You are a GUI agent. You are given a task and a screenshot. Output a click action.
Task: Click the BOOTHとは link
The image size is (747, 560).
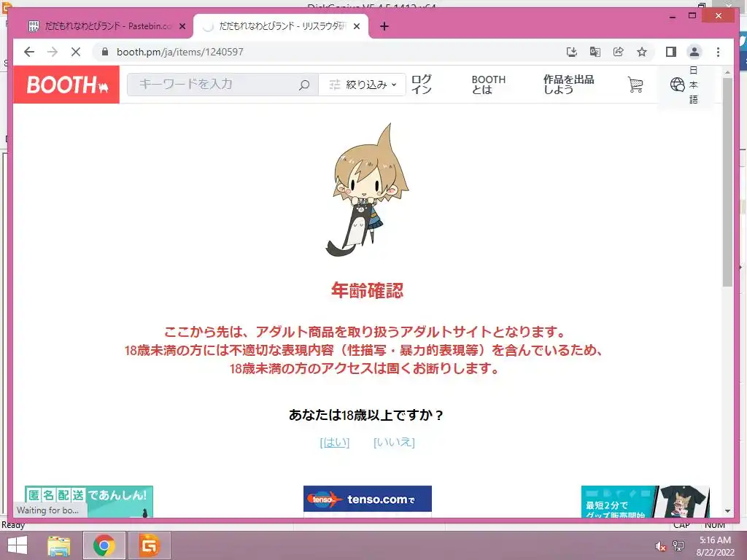coord(488,85)
